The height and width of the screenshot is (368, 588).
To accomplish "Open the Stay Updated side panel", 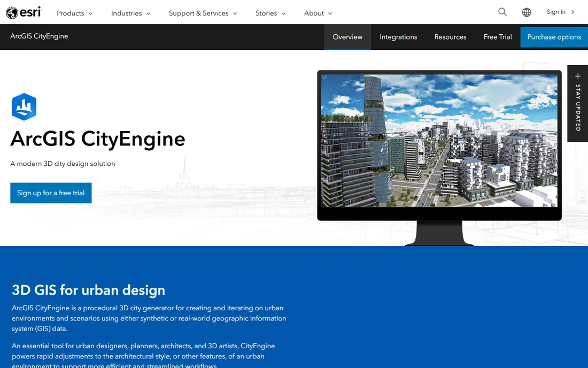I will coord(577,104).
